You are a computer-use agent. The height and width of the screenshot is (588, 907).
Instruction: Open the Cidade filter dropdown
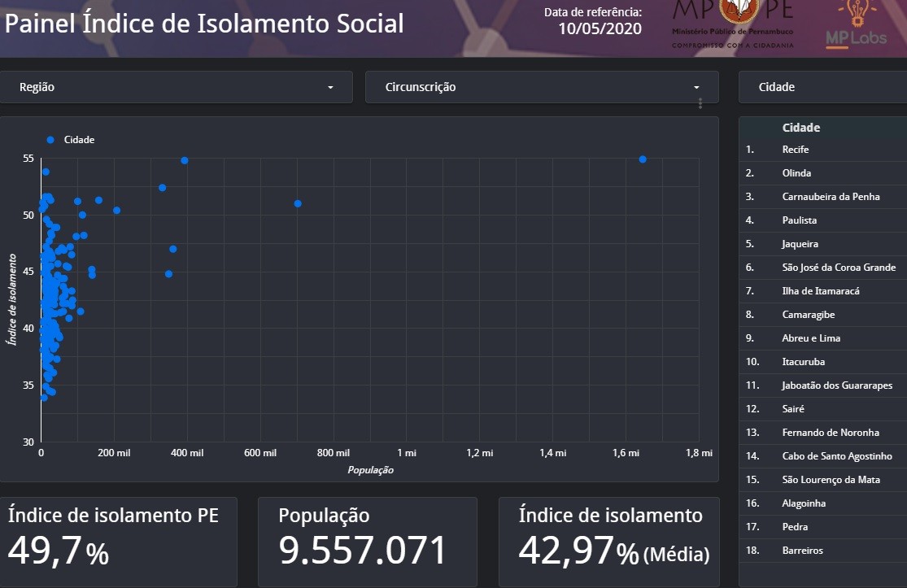(822, 87)
